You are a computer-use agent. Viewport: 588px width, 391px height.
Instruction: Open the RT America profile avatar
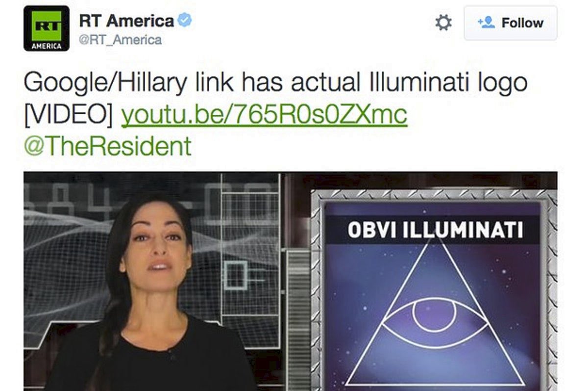coord(47,28)
